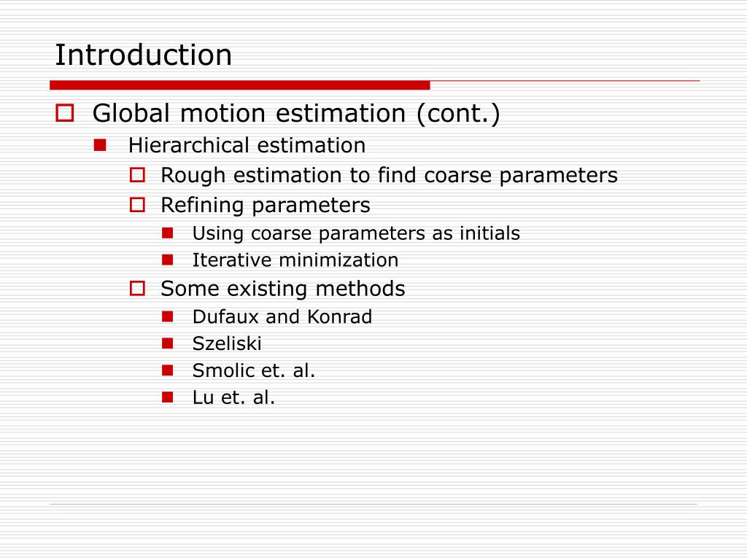
Task: Click Rough estimation to find coarse parameters
Action: coord(390,175)
